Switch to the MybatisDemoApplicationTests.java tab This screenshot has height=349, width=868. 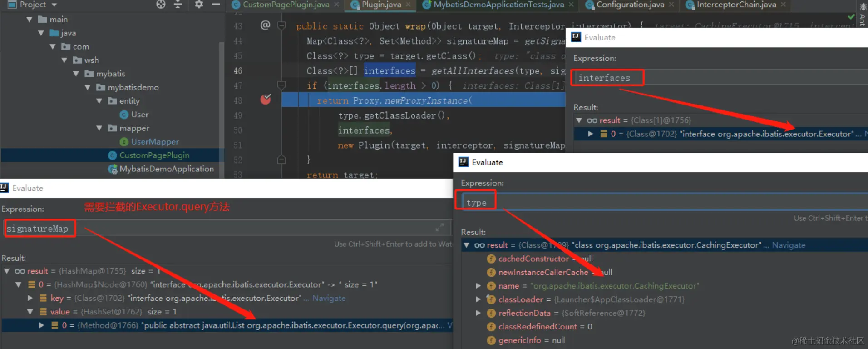click(x=498, y=5)
